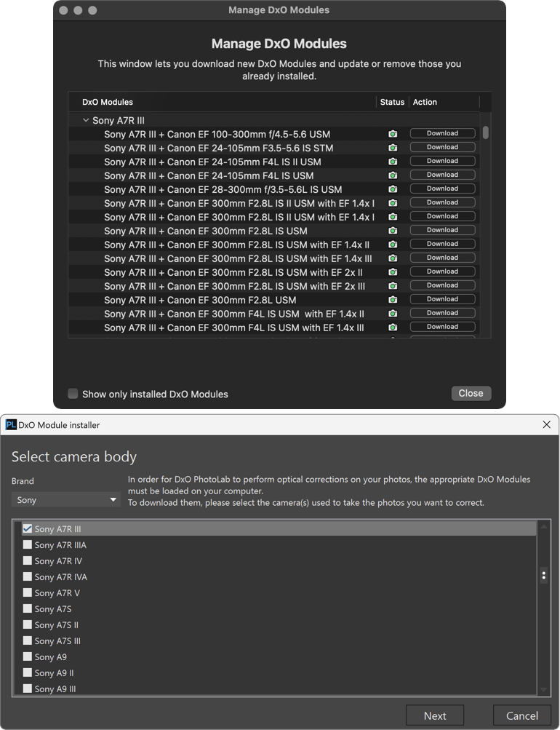Download 300mm F4L IS USM with EF 1.4x III module

click(x=442, y=327)
